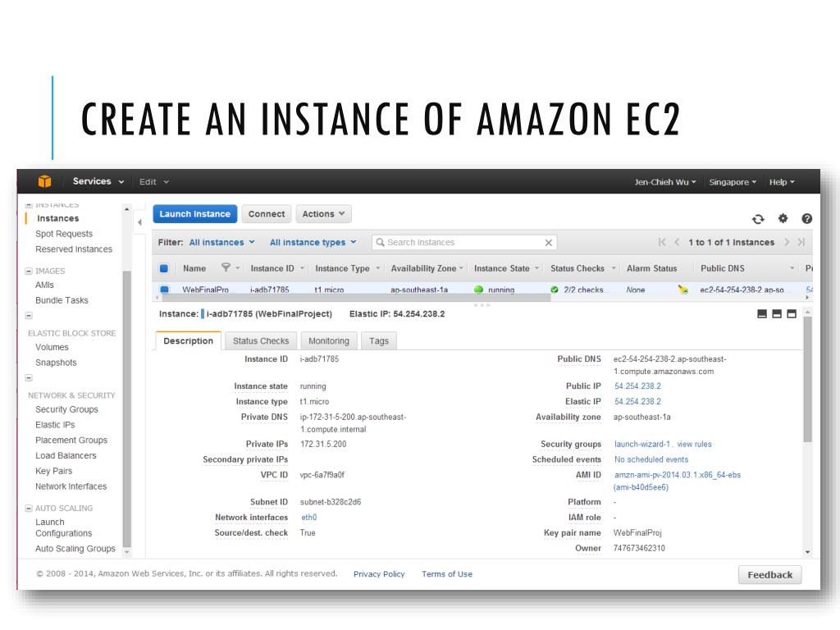Click the status checks green checkmark
Viewport: 840px width, 630px height.
555,290
